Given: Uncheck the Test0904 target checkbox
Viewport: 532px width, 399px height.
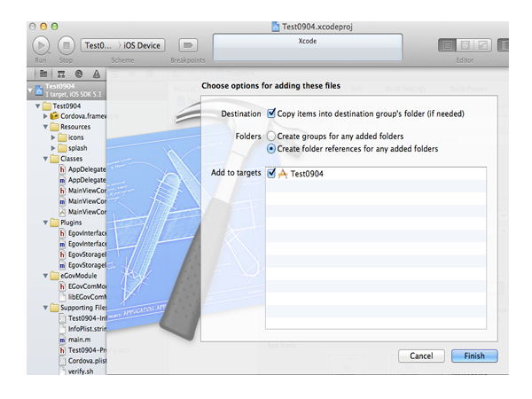Looking at the screenshot, I should 271,174.
